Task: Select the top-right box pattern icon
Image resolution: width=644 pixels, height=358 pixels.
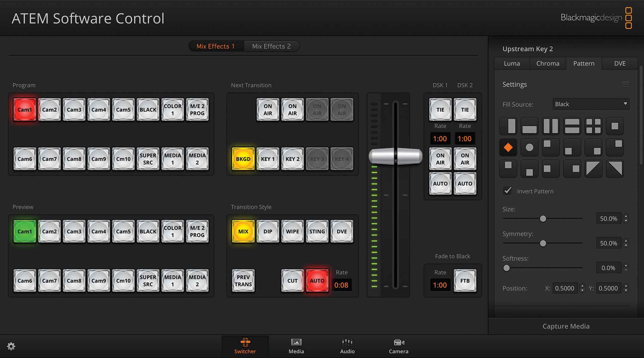Action: 615,147
